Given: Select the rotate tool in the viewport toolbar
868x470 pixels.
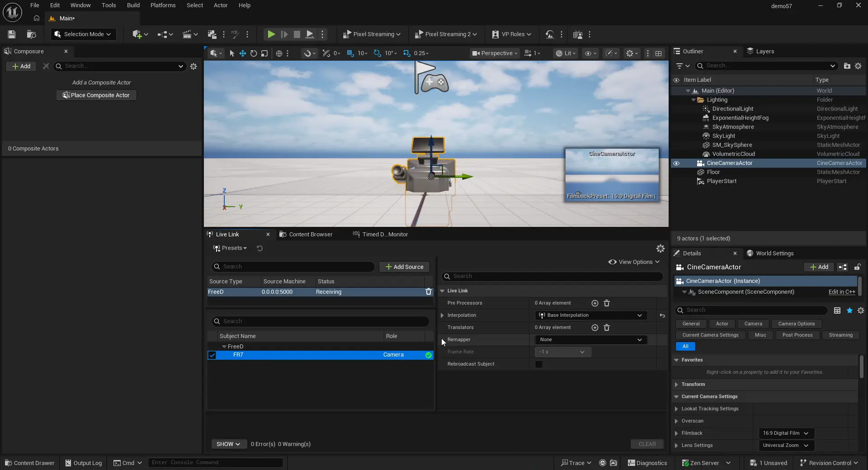Looking at the screenshot, I should [x=254, y=53].
